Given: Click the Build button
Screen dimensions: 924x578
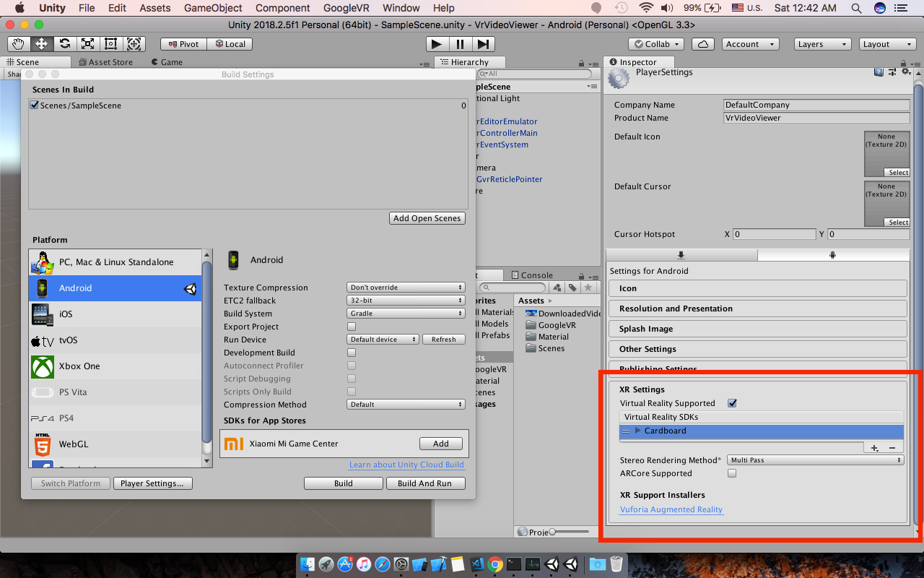Looking at the screenshot, I should pos(344,483).
